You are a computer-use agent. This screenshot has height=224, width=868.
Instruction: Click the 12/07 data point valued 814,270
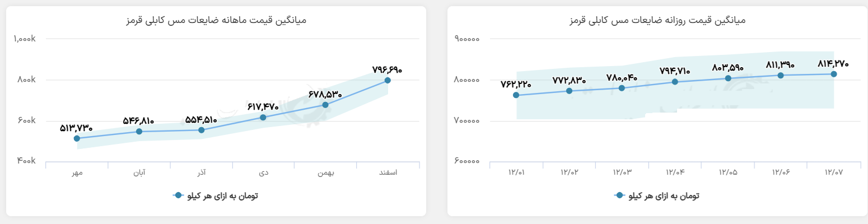tap(834, 74)
